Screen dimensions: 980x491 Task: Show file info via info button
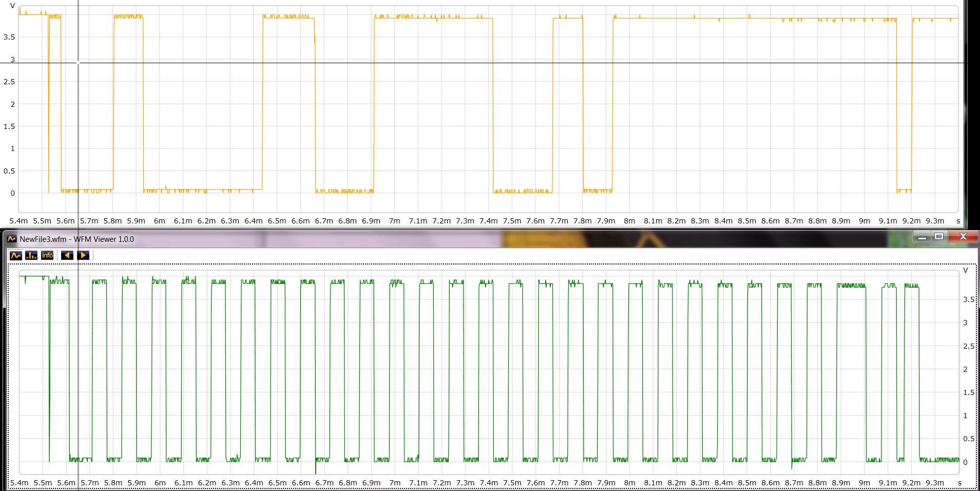coord(47,255)
